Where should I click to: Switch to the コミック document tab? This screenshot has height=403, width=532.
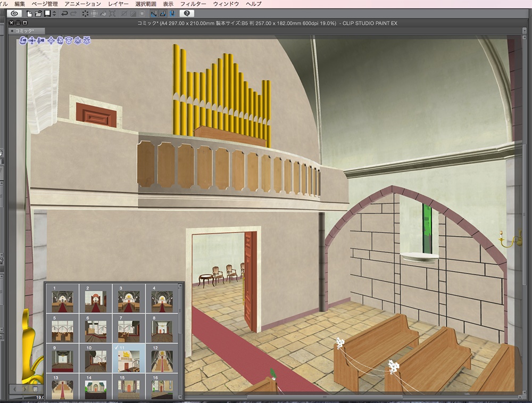pyautogui.click(x=24, y=31)
